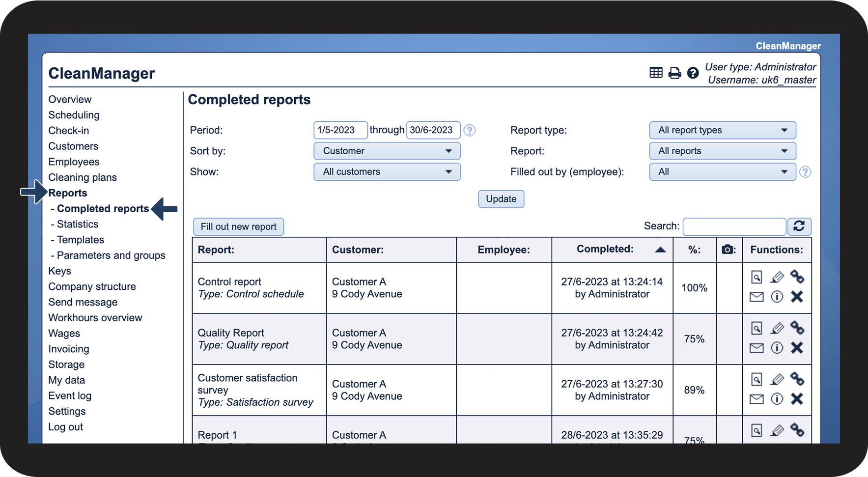The height and width of the screenshot is (477, 868).
Task: Click the printer icon in header
Action: pos(674,73)
